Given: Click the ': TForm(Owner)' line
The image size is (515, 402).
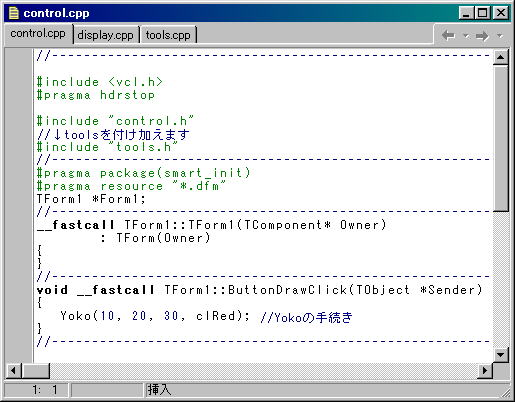Looking at the screenshot, I should tap(155, 238).
